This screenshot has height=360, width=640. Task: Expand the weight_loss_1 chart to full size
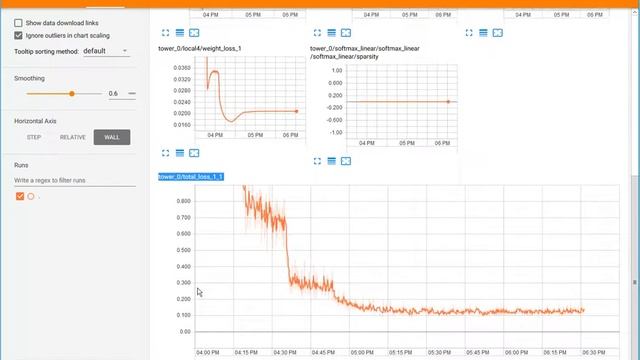(x=165, y=153)
